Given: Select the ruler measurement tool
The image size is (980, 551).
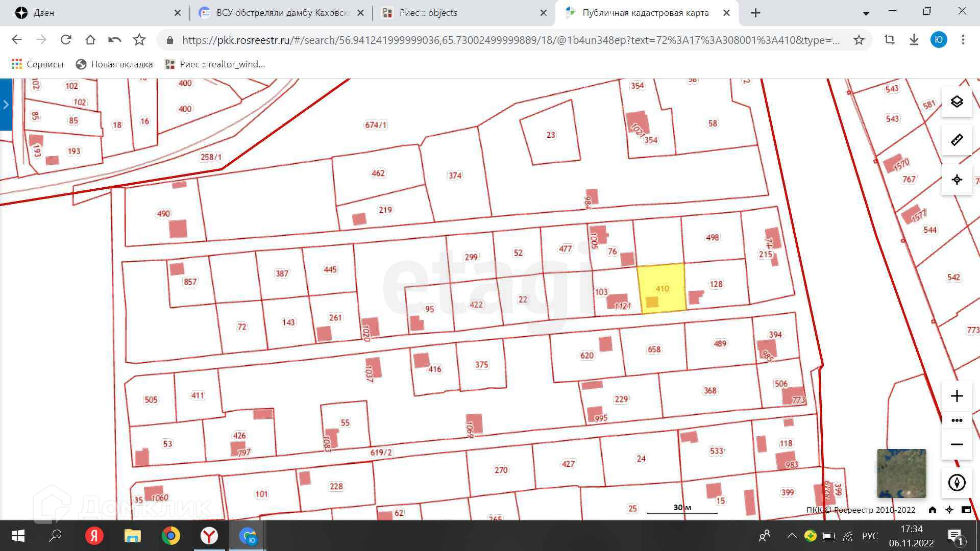Looking at the screenshot, I should [x=957, y=140].
